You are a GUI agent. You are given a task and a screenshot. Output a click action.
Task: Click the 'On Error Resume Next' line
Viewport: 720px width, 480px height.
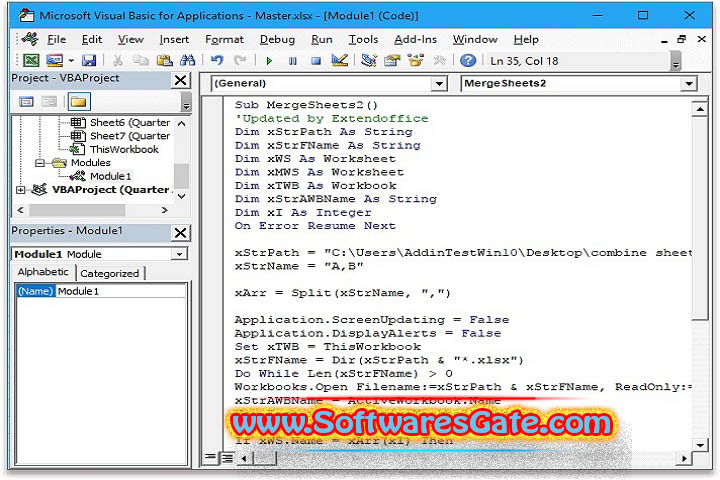pyautogui.click(x=315, y=226)
